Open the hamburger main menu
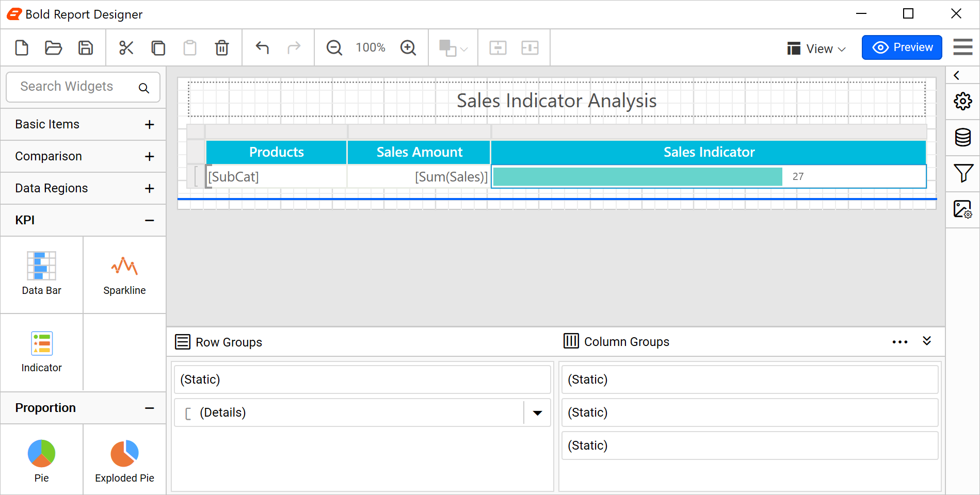The width and height of the screenshot is (980, 495). [x=963, y=47]
